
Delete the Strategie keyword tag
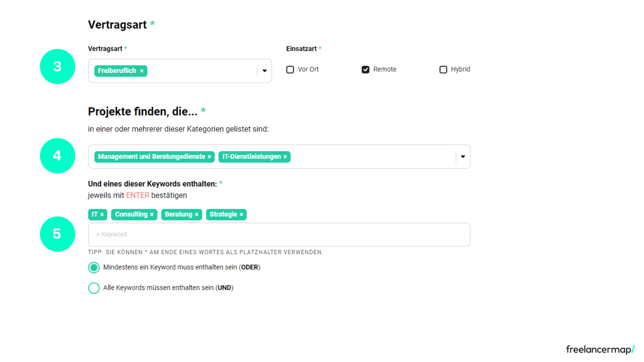[x=241, y=214]
